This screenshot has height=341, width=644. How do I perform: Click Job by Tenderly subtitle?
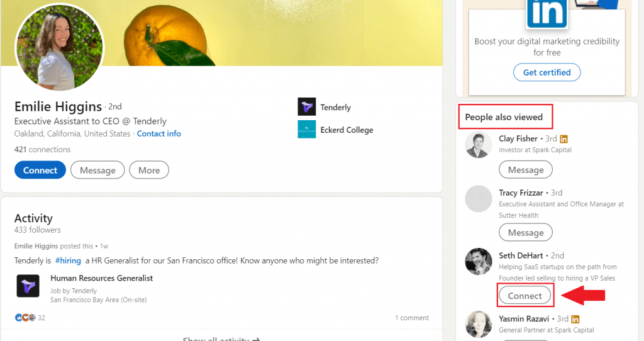pyautogui.click(x=74, y=291)
